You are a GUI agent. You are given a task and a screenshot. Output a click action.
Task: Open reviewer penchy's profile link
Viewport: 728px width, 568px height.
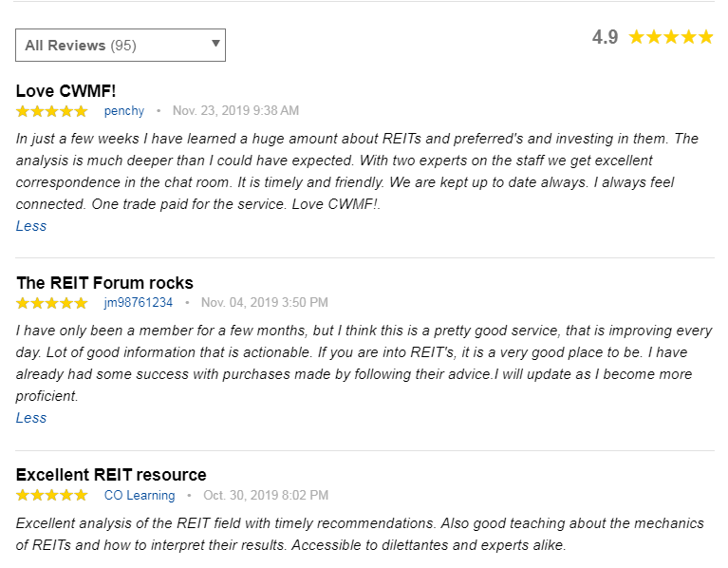click(x=124, y=111)
